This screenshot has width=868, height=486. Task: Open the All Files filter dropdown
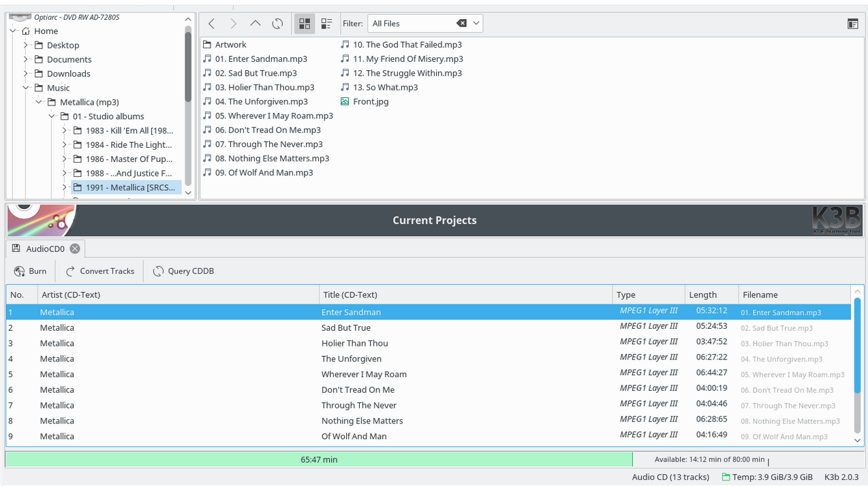click(477, 23)
